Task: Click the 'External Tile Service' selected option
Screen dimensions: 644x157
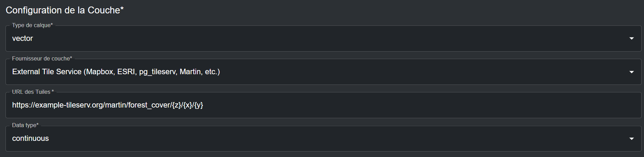Action: pos(47,72)
